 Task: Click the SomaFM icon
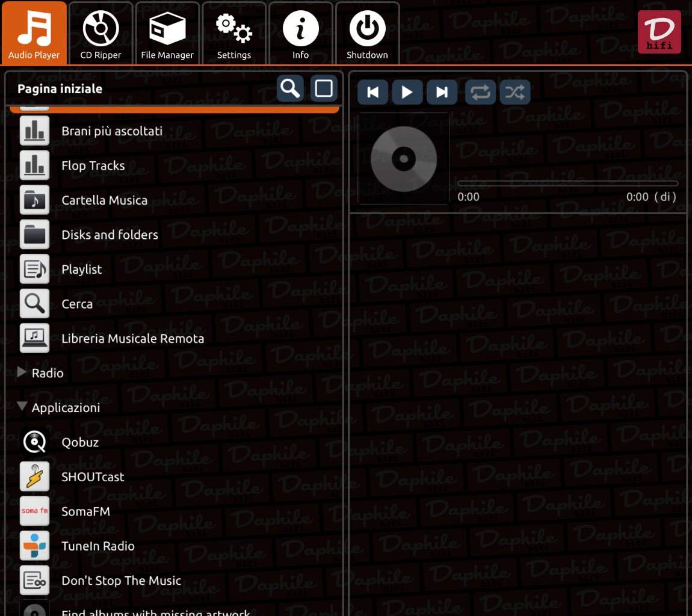pos(34,511)
